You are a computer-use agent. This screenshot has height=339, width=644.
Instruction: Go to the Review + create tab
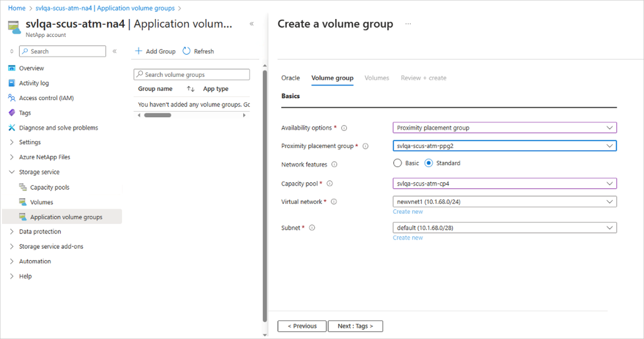[x=424, y=78]
